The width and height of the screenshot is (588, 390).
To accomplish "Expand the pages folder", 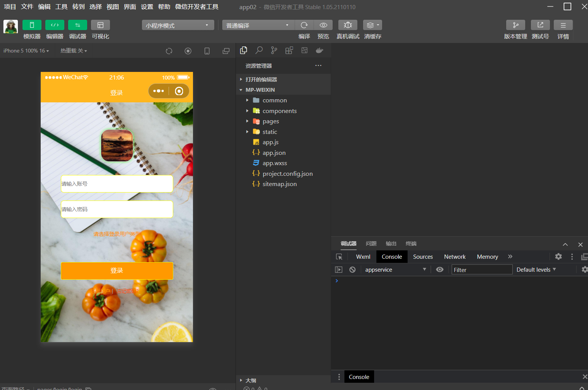I will click(283, 121).
